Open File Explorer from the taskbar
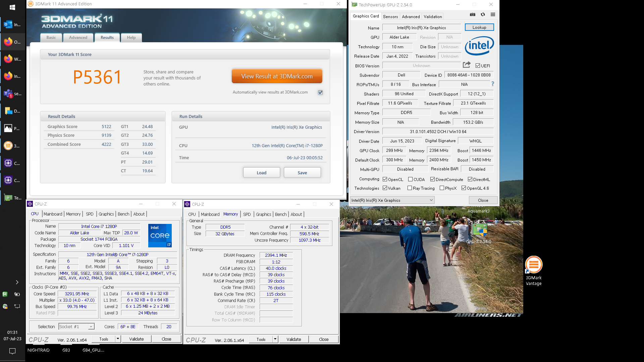 (x=12, y=111)
